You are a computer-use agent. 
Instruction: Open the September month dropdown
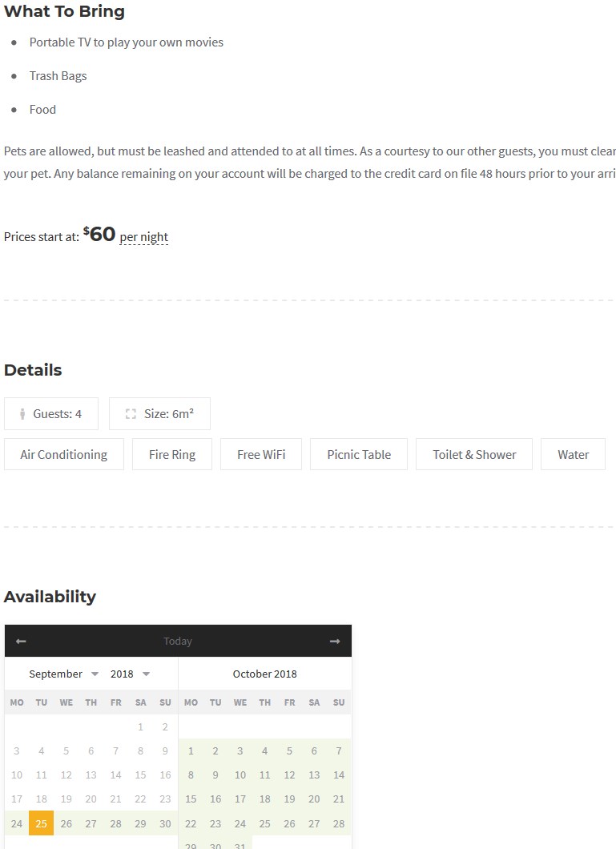[63, 674]
